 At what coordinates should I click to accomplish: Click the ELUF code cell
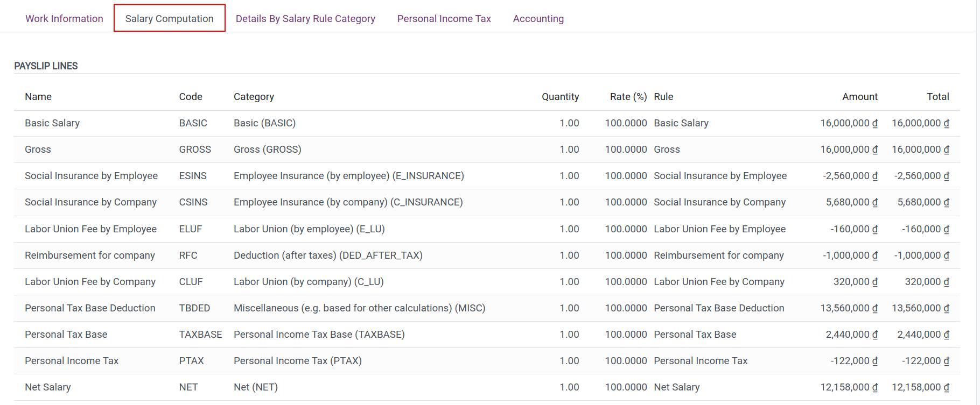pos(191,229)
